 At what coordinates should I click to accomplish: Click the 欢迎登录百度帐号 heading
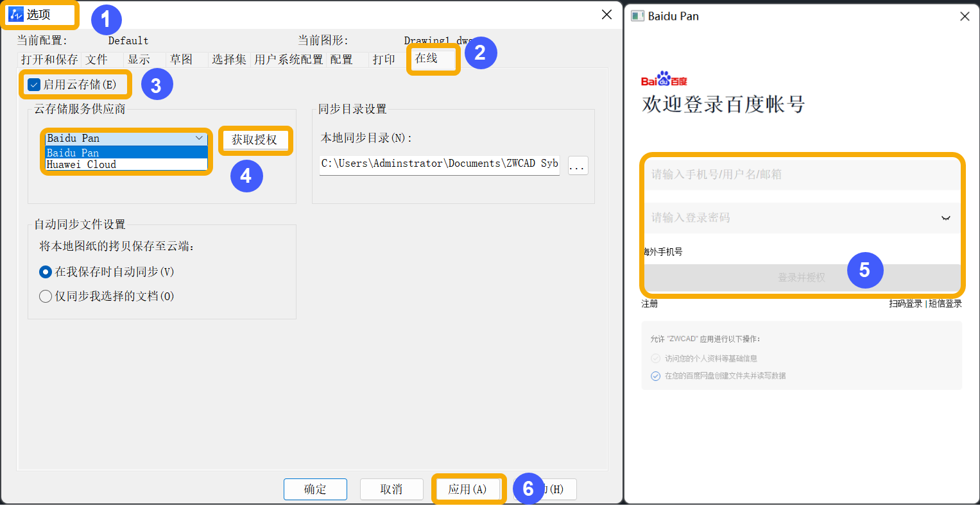click(723, 105)
